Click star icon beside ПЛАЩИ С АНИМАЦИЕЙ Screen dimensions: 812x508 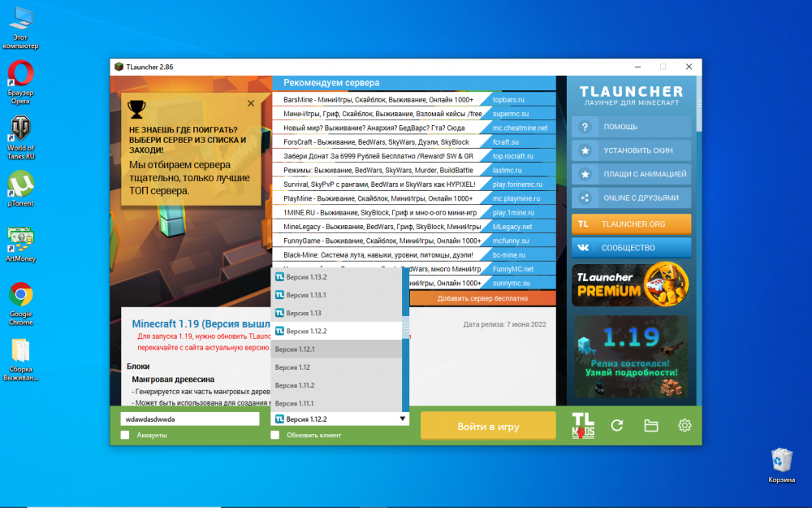point(585,174)
